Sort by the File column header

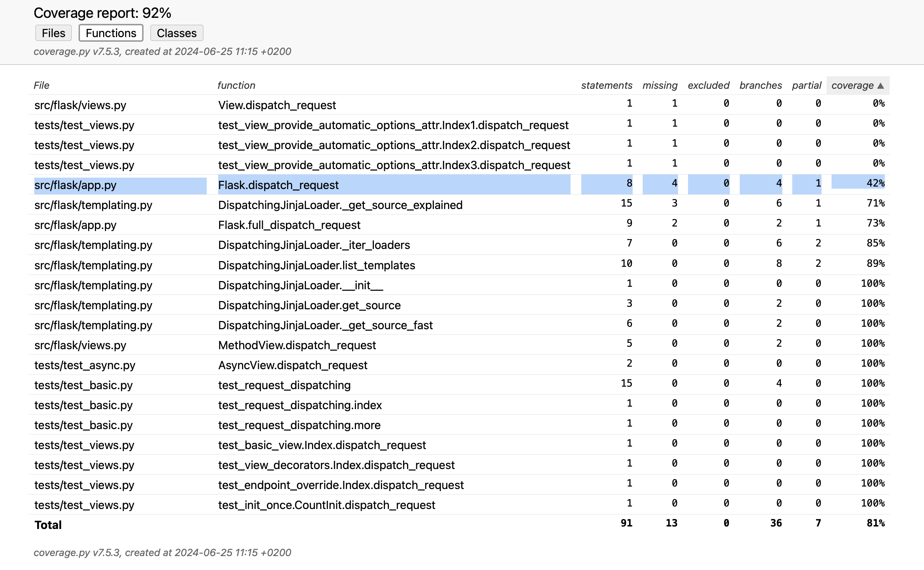[x=41, y=86]
